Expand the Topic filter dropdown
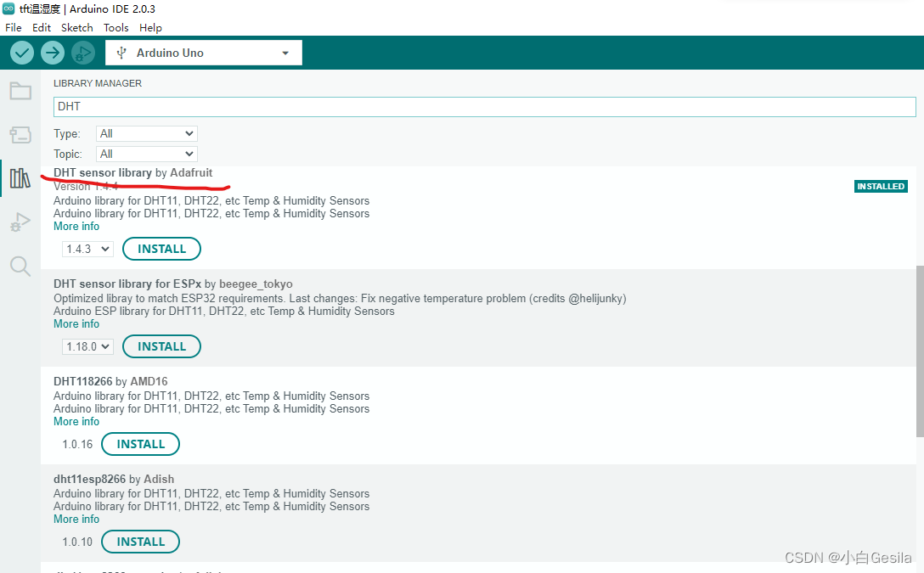 coord(147,154)
